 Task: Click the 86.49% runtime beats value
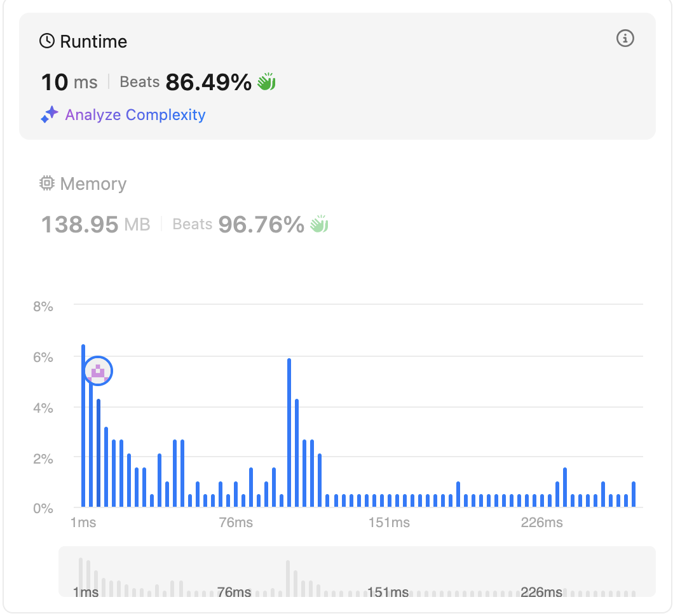(x=208, y=82)
